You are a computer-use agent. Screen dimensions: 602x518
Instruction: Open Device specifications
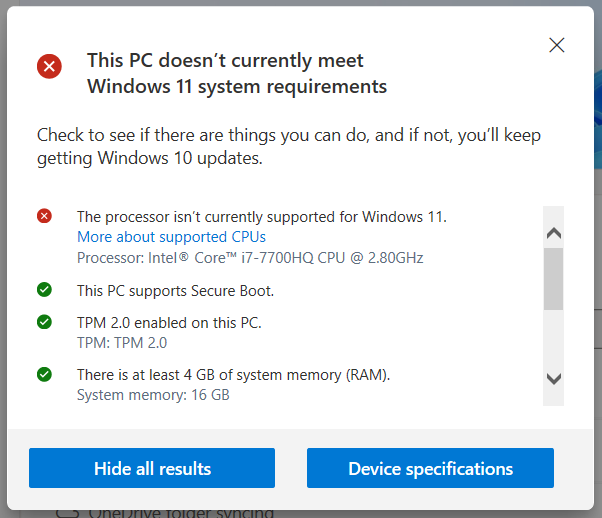[430, 468]
